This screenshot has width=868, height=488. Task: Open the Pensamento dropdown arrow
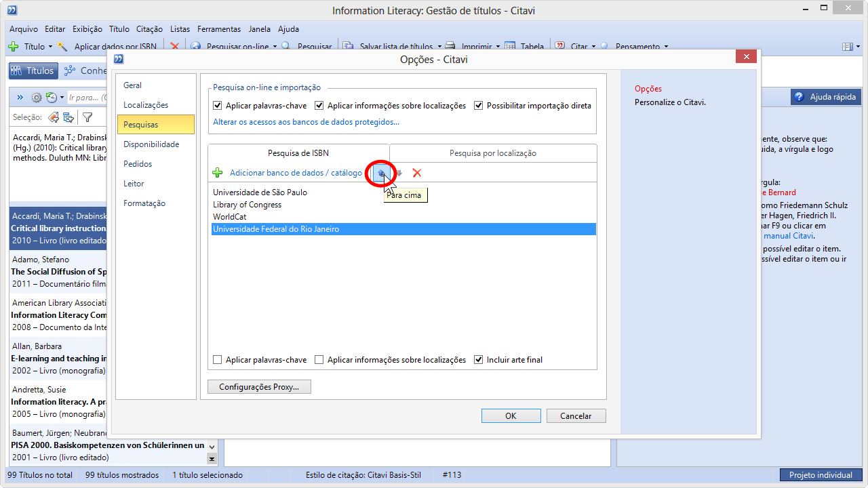click(666, 47)
